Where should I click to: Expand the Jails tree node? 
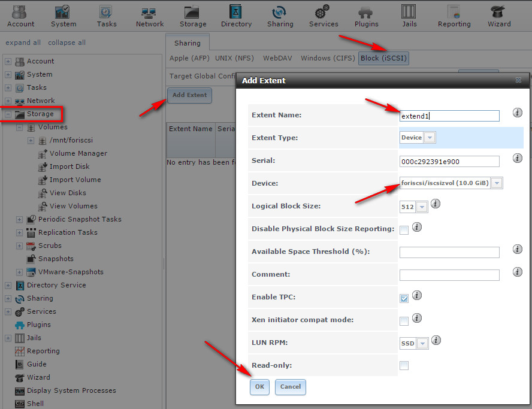8,338
